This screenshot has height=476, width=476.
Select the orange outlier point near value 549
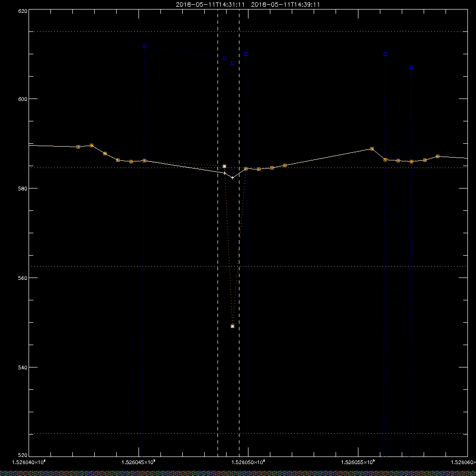click(233, 327)
